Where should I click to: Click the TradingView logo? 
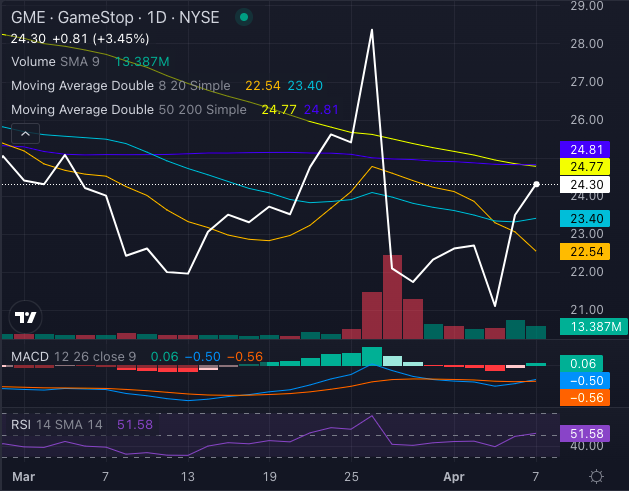[x=25, y=318]
